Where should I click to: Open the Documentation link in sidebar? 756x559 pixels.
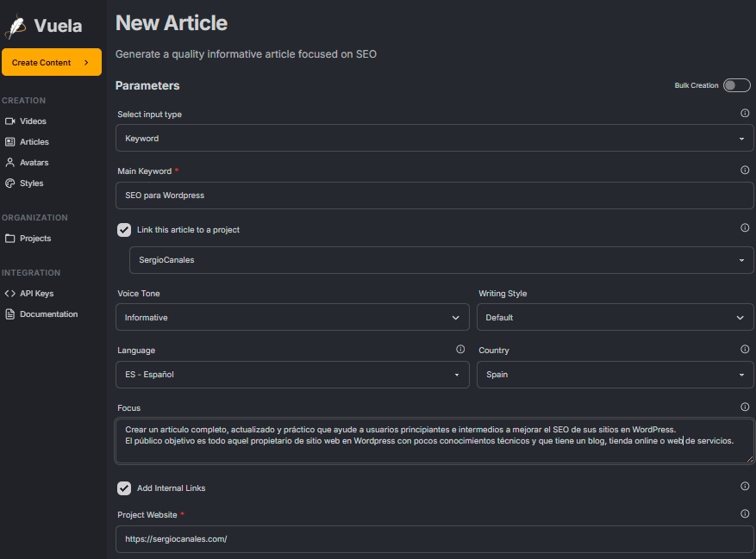pos(48,314)
